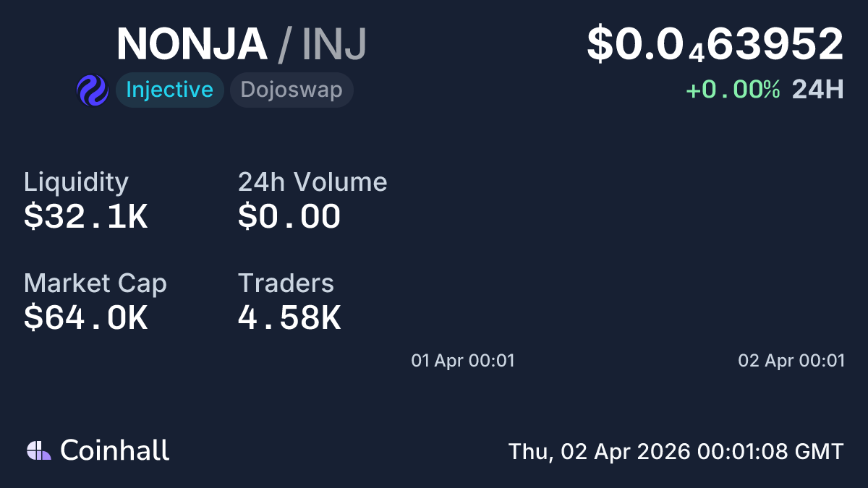Click the Coinhall logo icon
The width and height of the screenshot is (868, 488).
pyautogui.click(x=39, y=450)
